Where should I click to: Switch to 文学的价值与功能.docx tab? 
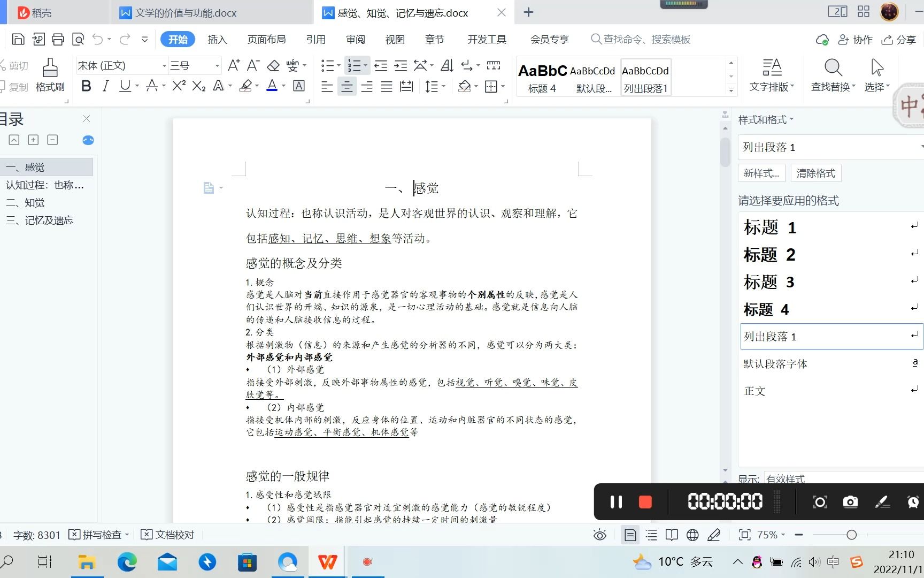(x=185, y=13)
